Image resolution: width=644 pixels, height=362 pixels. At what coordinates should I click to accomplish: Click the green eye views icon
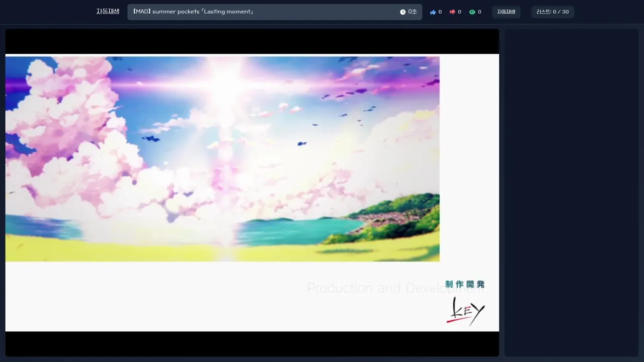[x=472, y=12]
